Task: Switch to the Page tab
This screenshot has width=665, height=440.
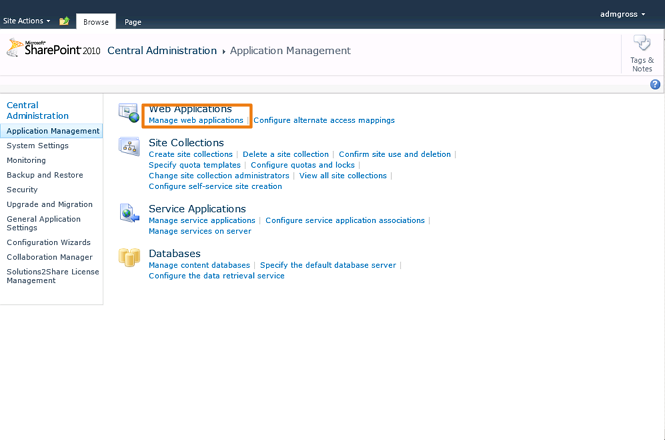Action: (133, 22)
